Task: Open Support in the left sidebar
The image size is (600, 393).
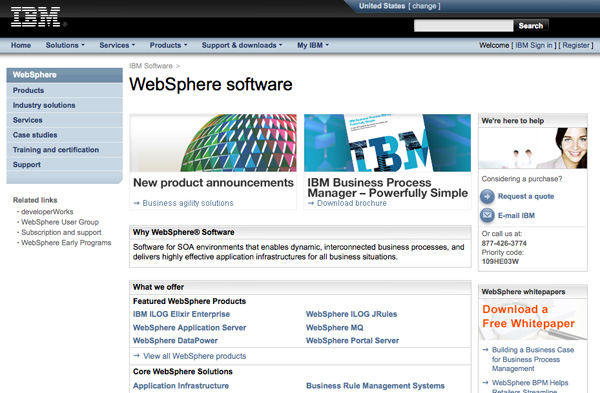Action: point(64,165)
